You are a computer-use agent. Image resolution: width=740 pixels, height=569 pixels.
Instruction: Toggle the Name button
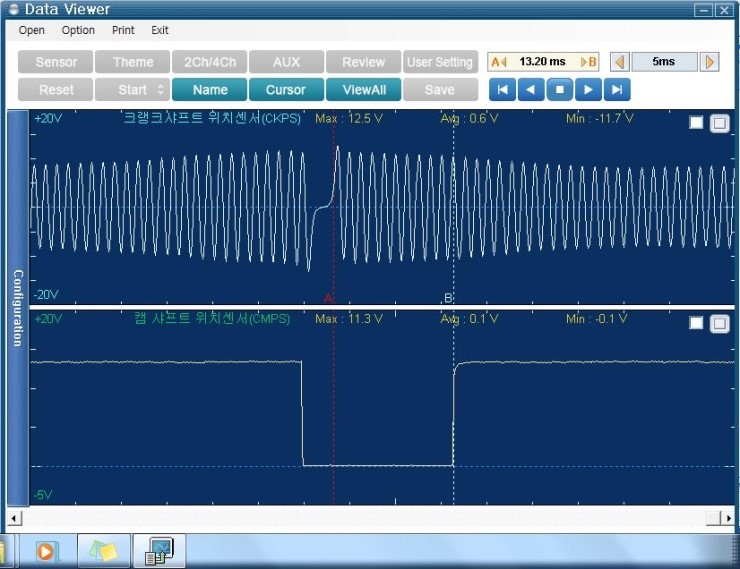[210, 90]
